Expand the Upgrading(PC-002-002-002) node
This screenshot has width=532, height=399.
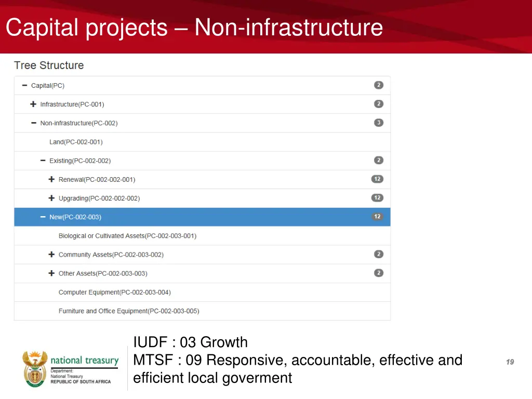(x=51, y=198)
